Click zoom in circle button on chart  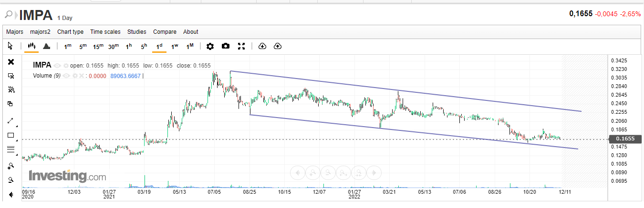point(312,173)
